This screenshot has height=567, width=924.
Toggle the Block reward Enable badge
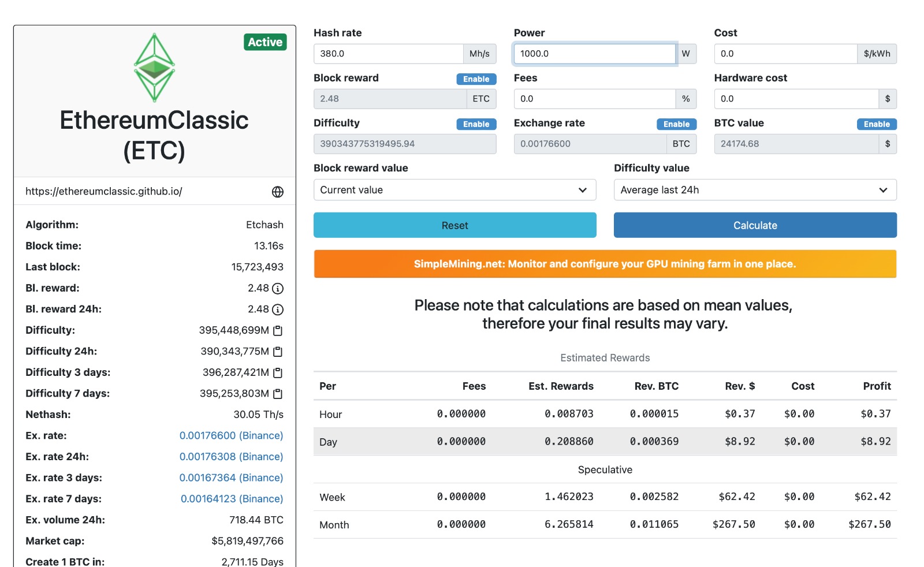click(476, 79)
